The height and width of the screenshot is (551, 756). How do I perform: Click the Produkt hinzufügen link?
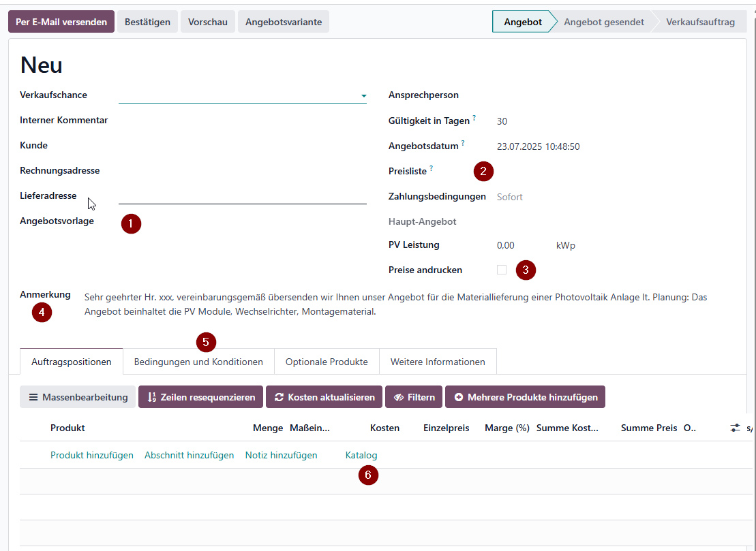pos(92,455)
